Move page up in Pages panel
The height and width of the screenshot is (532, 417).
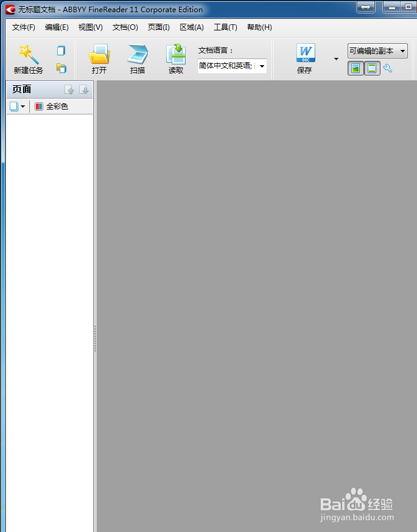pyautogui.click(x=69, y=89)
